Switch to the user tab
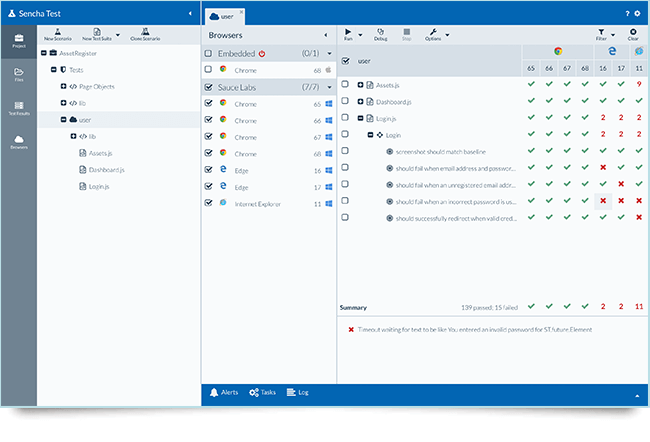The width and height of the screenshot is (650, 442). [x=224, y=17]
